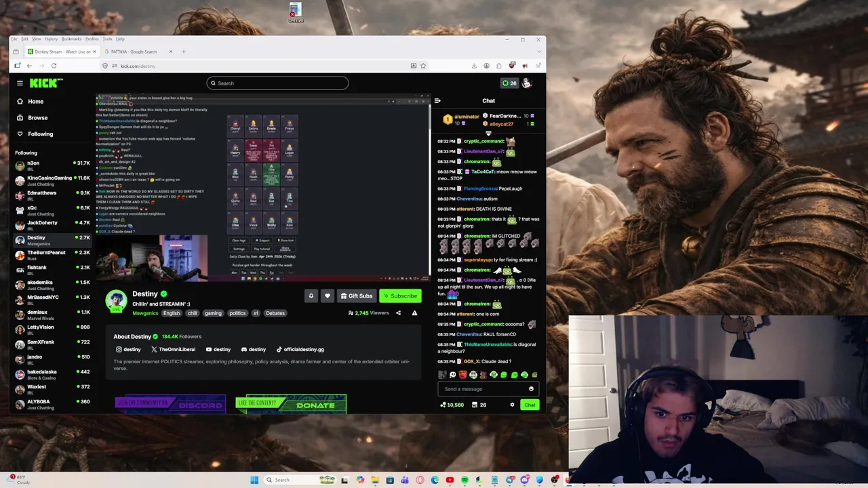The image size is (868, 488).
Task: Go to Home in Kick sidebar
Action: [x=35, y=102]
